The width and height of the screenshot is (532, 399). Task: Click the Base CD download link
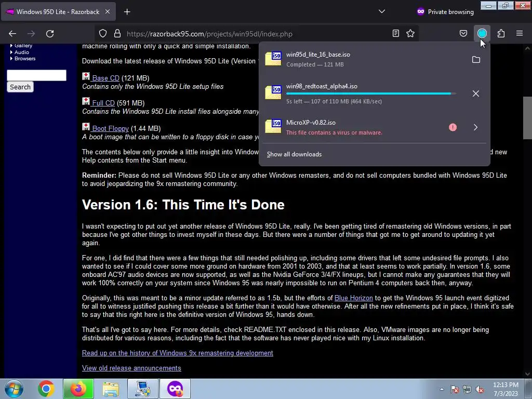pyautogui.click(x=105, y=78)
